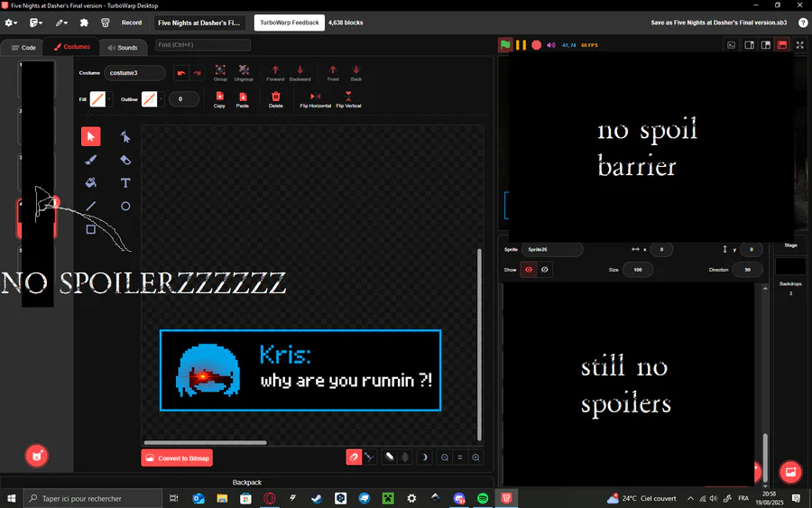The height and width of the screenshot is (508, 812).
Task: Open the Edit pencil dropdown
Action: coord(61,23)
